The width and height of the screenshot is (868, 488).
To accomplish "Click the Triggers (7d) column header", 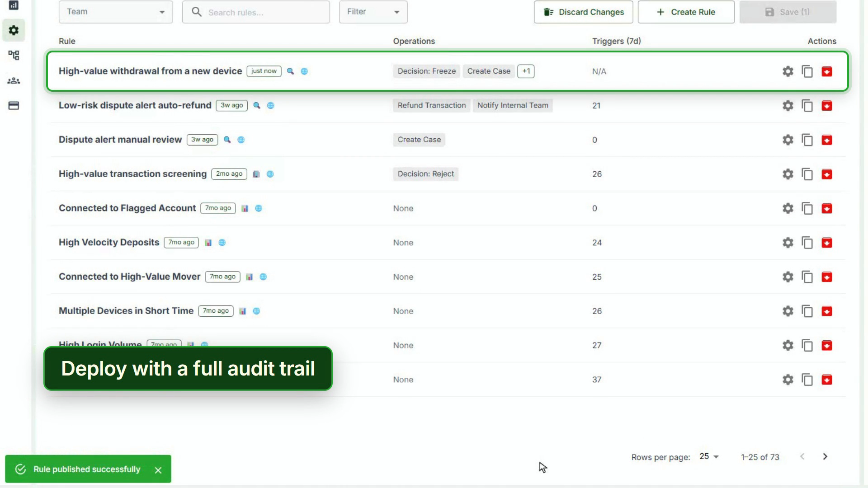I will (616, 41).
